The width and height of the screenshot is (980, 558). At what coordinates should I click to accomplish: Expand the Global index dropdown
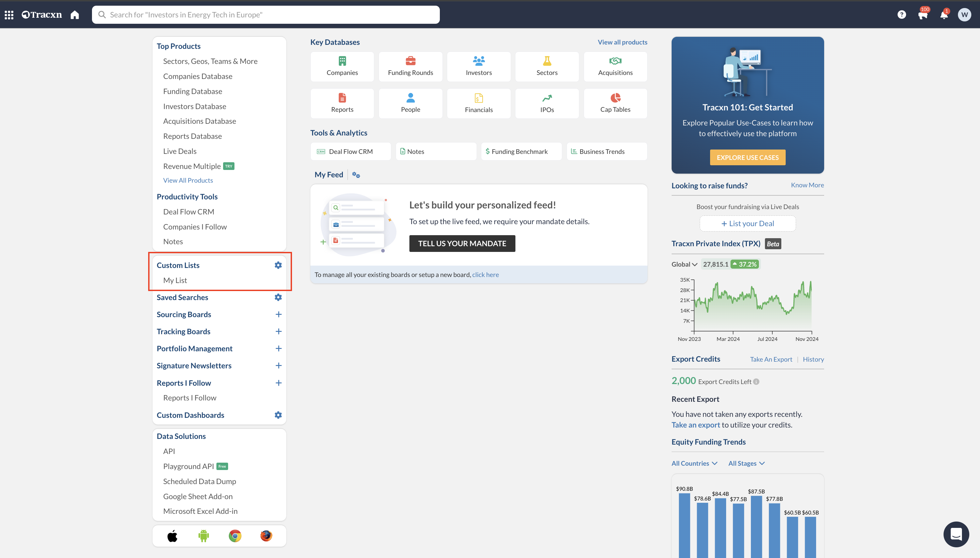click(x=684, y=264)
